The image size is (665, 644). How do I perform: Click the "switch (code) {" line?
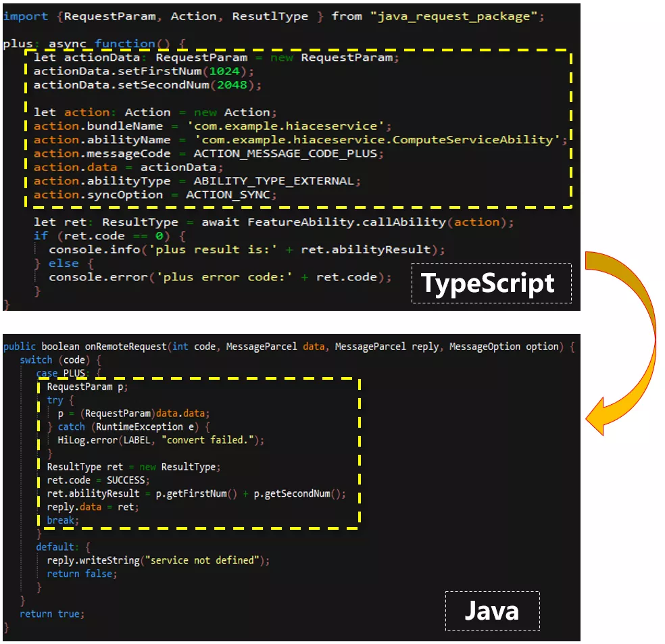click(x=61, y=360)
